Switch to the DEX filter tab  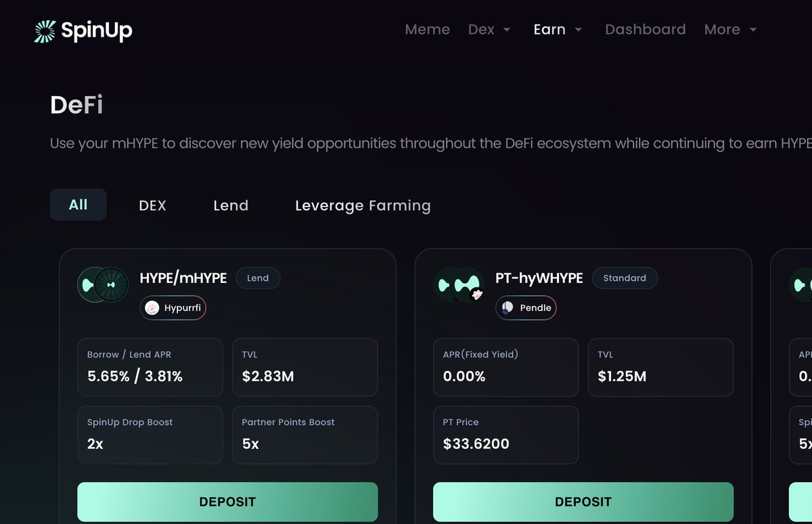pos(152,206)
